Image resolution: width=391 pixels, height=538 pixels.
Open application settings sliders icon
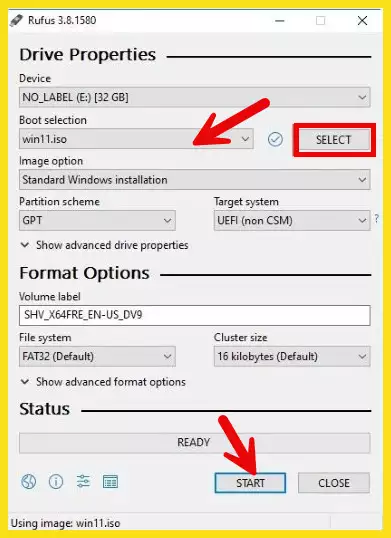click(83, 482)
